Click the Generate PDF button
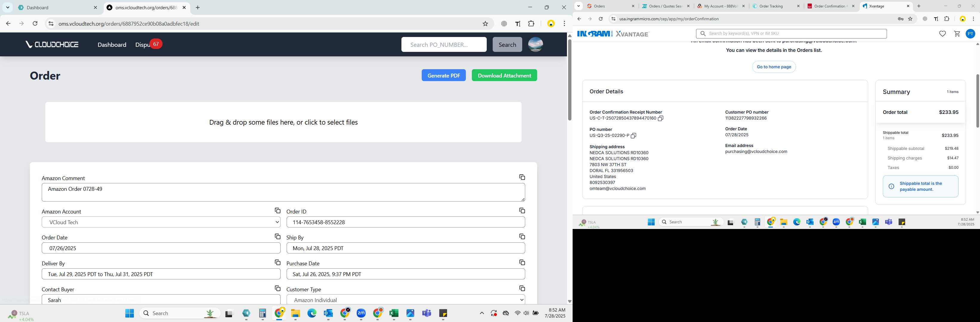980x322 pixels. click(x=443, y=75)
